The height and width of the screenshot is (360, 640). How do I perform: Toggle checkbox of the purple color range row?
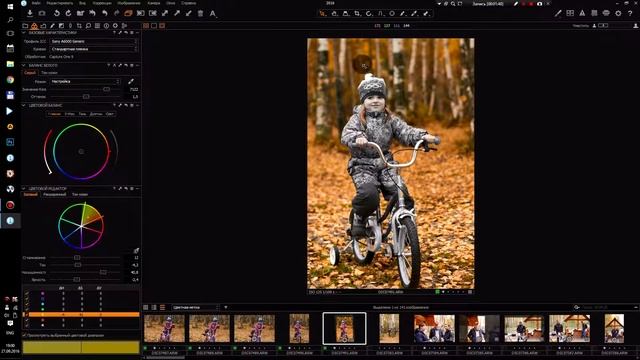pos(27,293)
